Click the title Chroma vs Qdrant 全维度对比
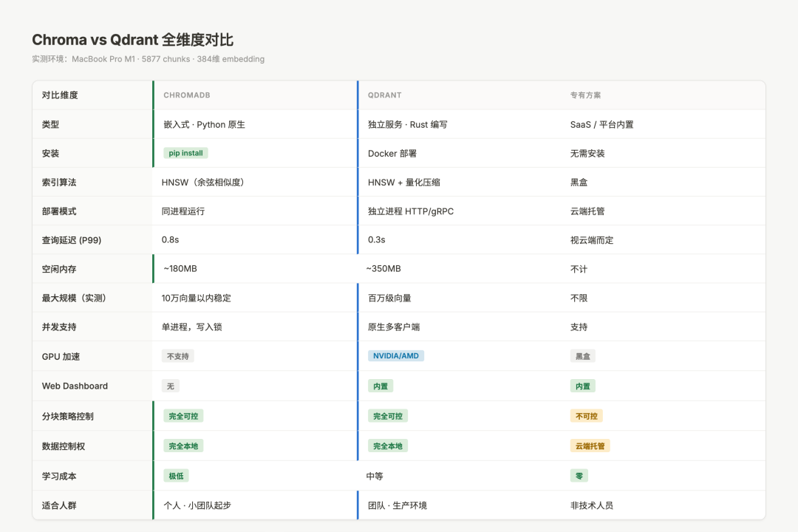This screenshot has height=532, width=798. (133, 40)
